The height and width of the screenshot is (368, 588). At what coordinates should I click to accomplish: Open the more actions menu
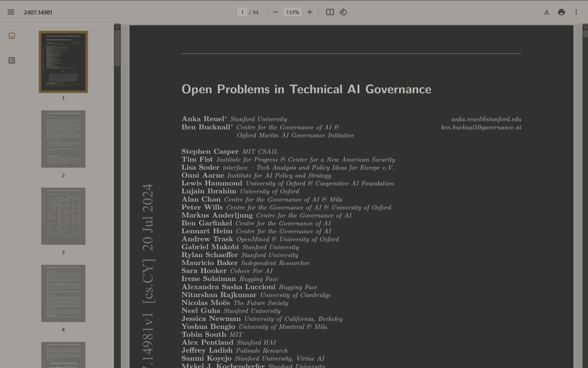click(x=576, y=12)
